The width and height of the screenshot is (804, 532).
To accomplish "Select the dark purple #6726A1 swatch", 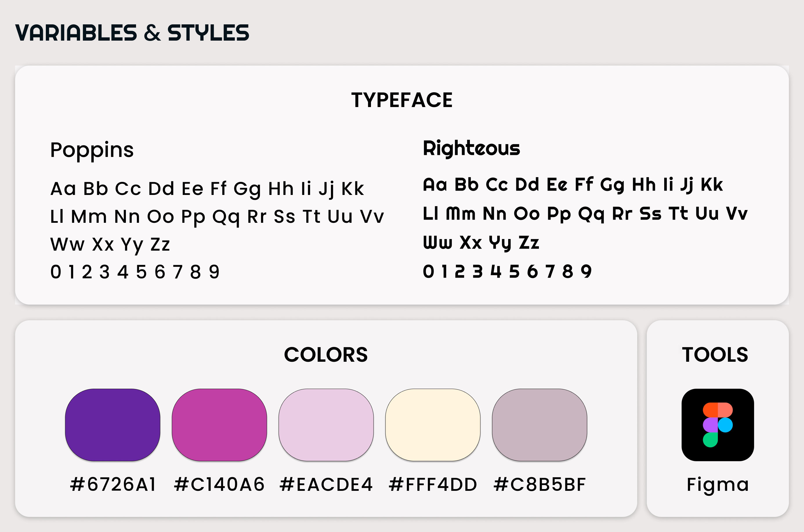I will click(x=113, y=425).
